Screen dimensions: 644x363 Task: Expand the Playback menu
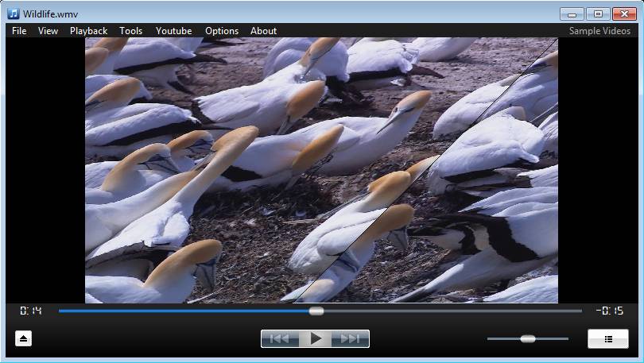[88, 31]
